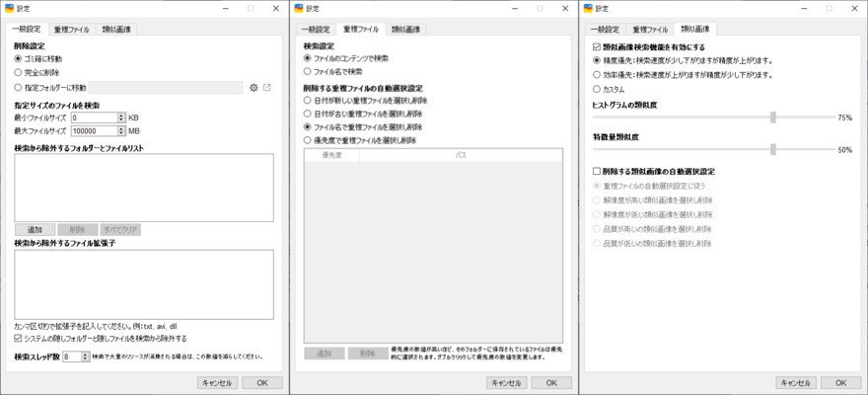This screenshot has width=868, height=395.
Task: Click the 優先度 column header
Action: 332,156
